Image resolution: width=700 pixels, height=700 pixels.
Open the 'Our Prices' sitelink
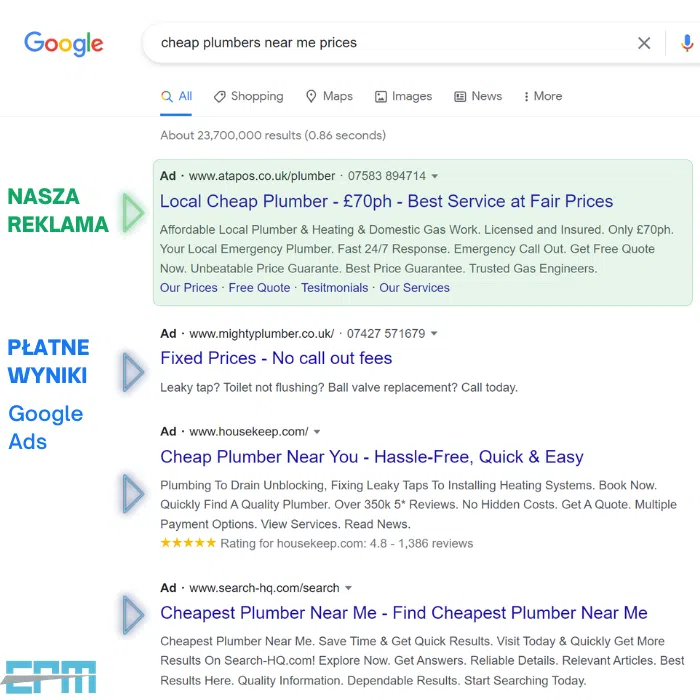(x=189, y=288)
